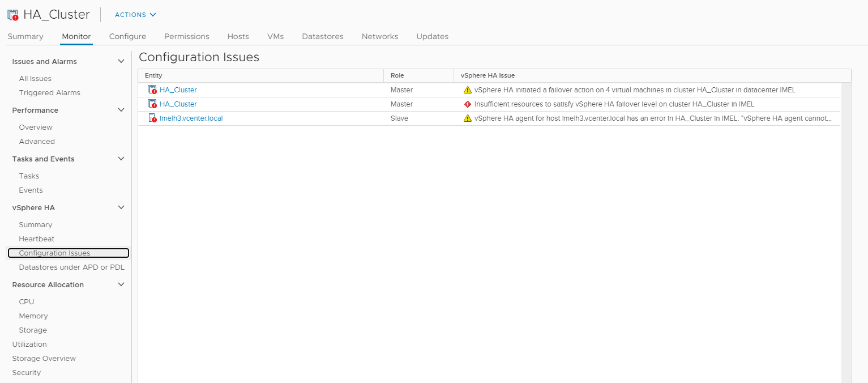The width and height of the screenshot is (868, 383).
Task: Open the Tasks item
Action: click(29, 176)
